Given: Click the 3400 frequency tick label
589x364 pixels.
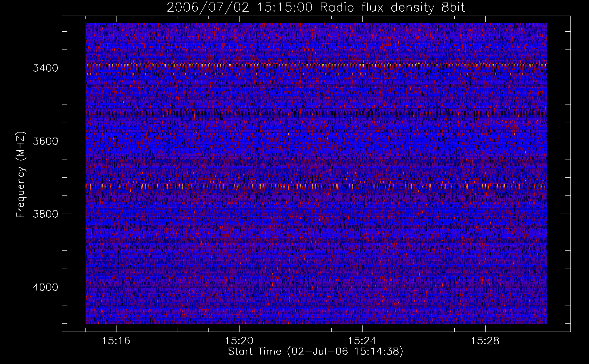Looking at the screenshot, I should click(46, 68).
